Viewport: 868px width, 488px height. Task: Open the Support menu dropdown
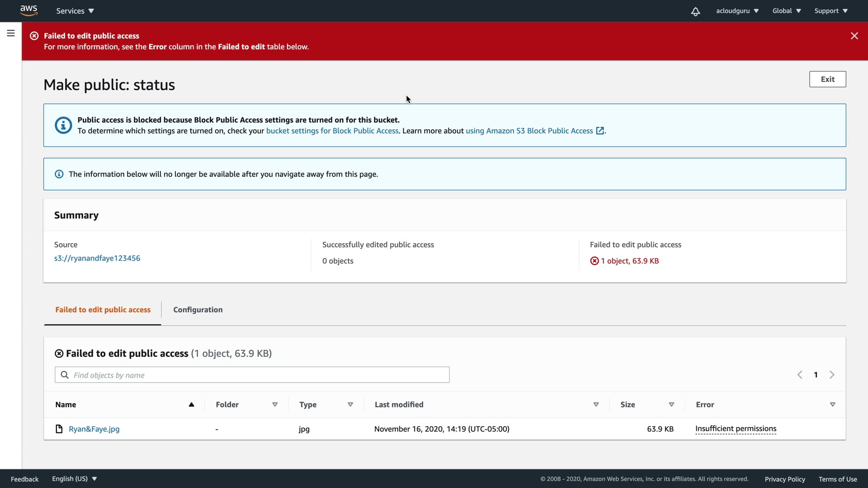coord(830,11)
